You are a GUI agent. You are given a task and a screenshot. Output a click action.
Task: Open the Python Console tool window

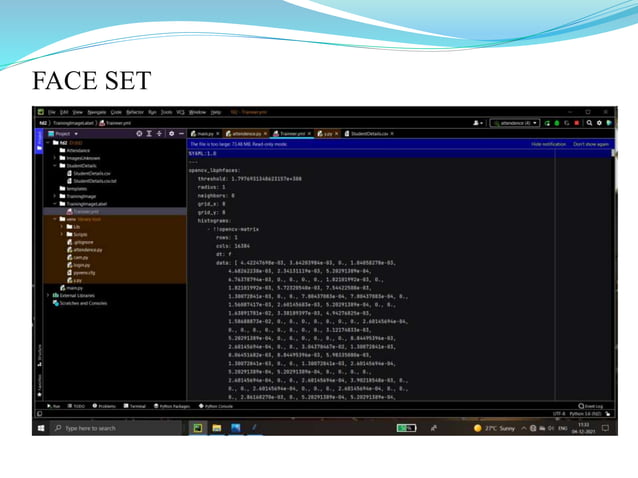click(216, 406)
